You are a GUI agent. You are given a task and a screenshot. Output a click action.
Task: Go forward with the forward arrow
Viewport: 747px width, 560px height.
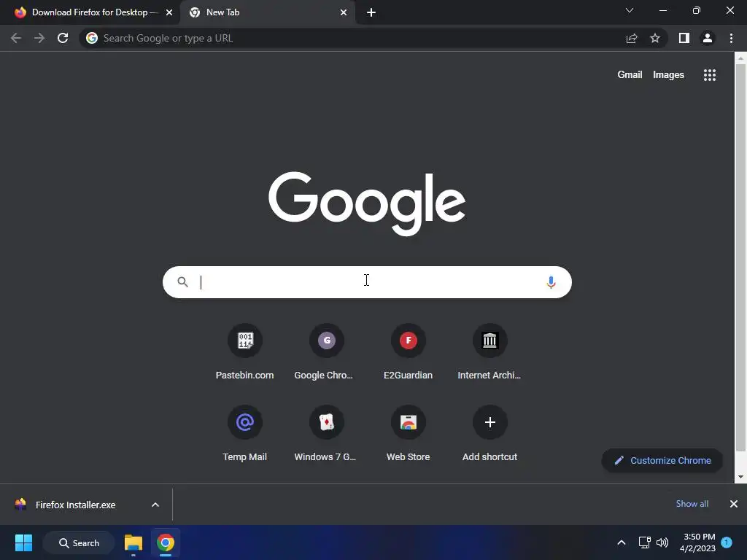[x=39, y=38]
